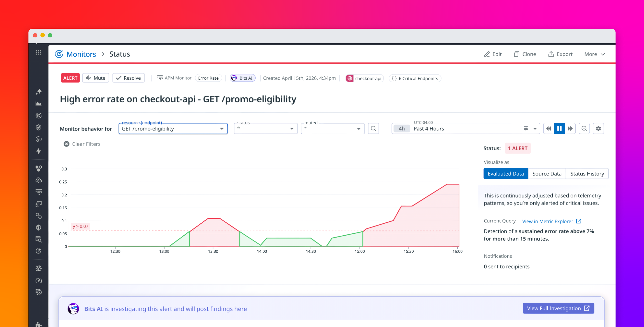
Task: Open the table-with-magnifier sidebar icon
Action: 38,239
